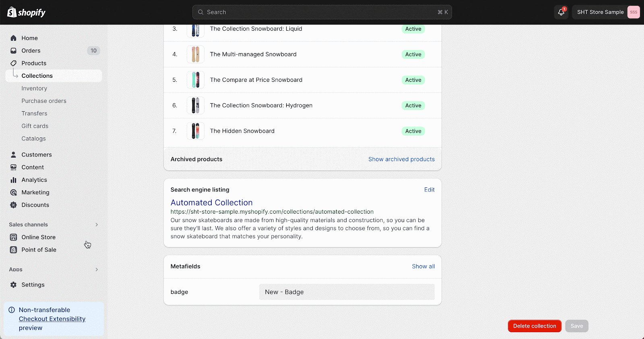Click the Marketing target icon

[x=13, y=192]
